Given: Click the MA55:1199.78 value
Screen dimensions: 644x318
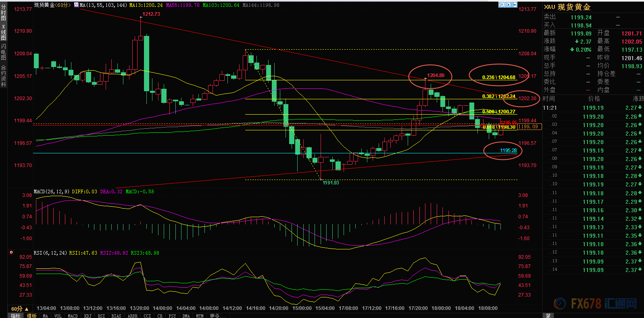Looking at the screenshot, I should click(183, 5).
